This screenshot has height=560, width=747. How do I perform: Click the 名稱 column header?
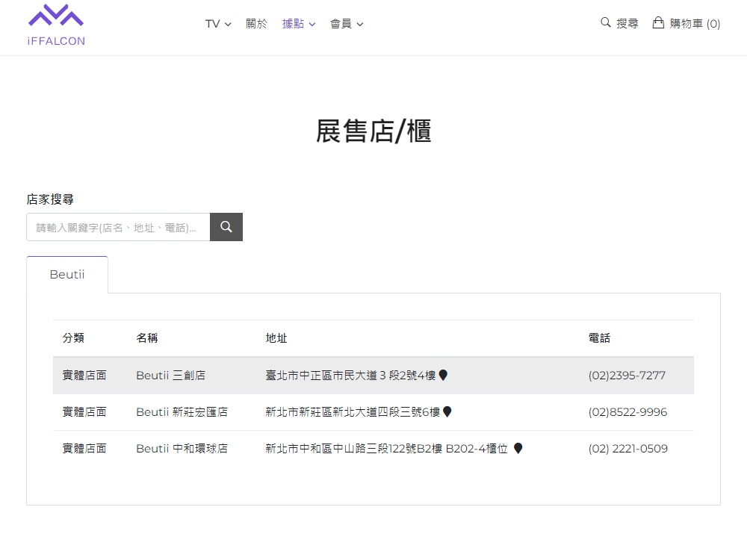coord(147,338)
